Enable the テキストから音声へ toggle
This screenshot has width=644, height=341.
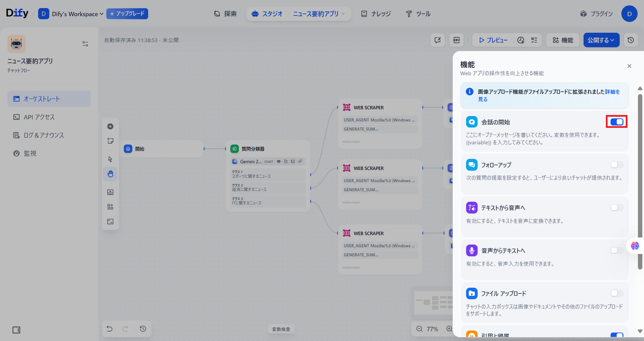[617, 207]
